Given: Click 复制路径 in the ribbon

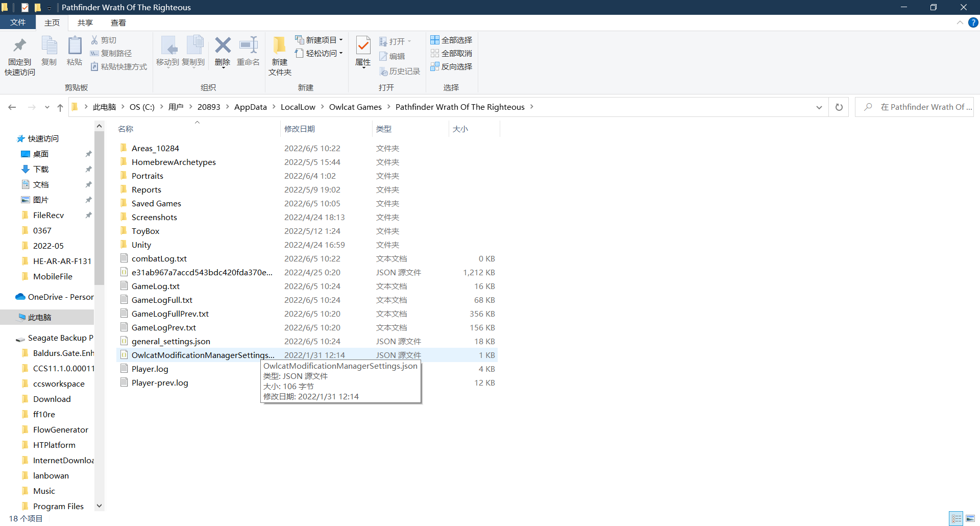Looking at the screenshot, I should coord(111,53).
